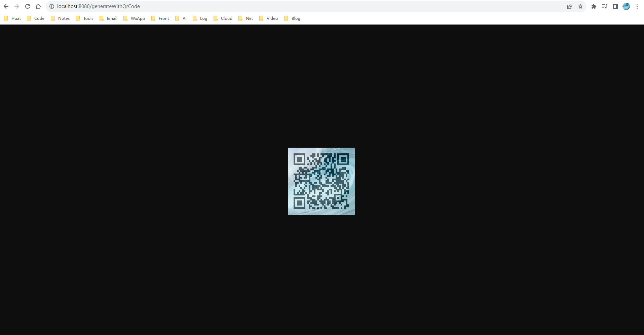Open the Cloud bookmarks folder
Viewport: 644px width, 335px height.
[226, 18]
